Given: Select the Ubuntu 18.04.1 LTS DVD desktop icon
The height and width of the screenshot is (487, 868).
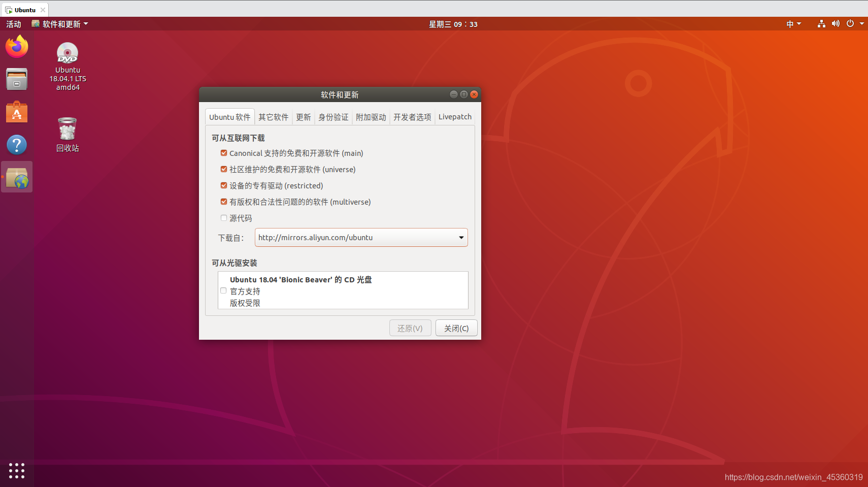Looking at the screenshot, I should click(x=68, y=67).
